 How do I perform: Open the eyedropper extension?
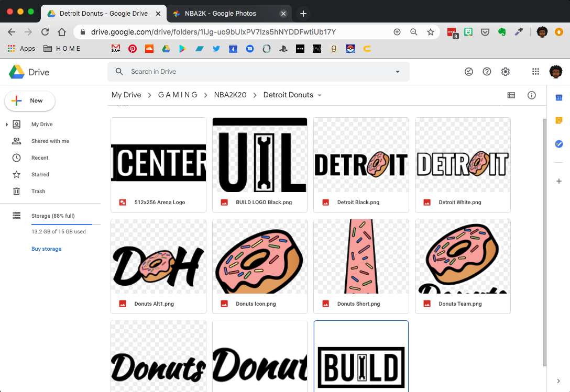point(519,32)
